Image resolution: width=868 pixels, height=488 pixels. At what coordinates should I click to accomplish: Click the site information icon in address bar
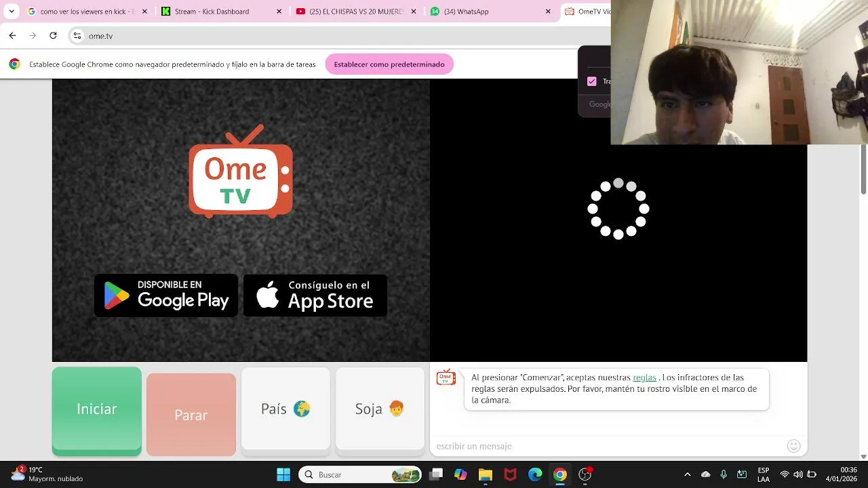[x=77, y=36]
